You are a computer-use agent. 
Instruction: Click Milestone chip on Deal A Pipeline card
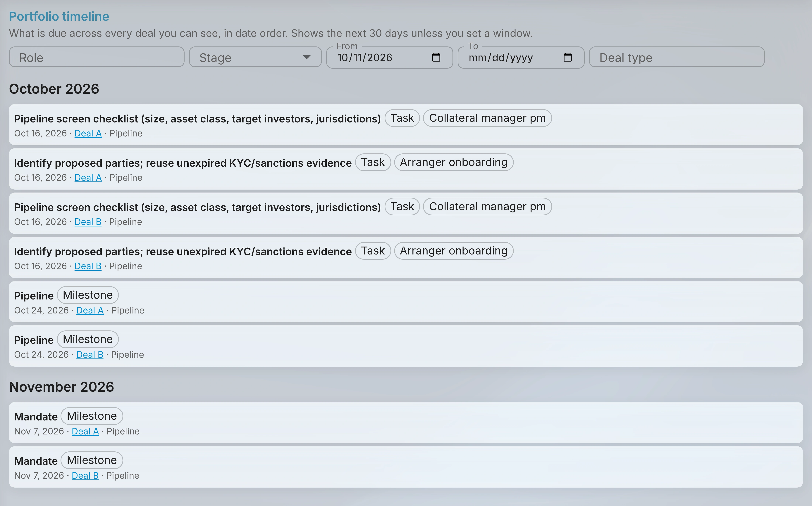[x=88, y=295]
